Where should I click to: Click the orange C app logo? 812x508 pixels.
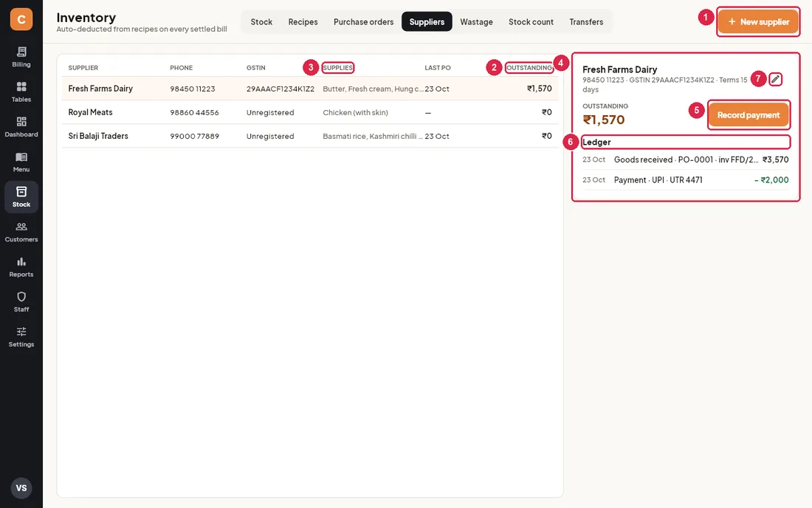point(21,19)
